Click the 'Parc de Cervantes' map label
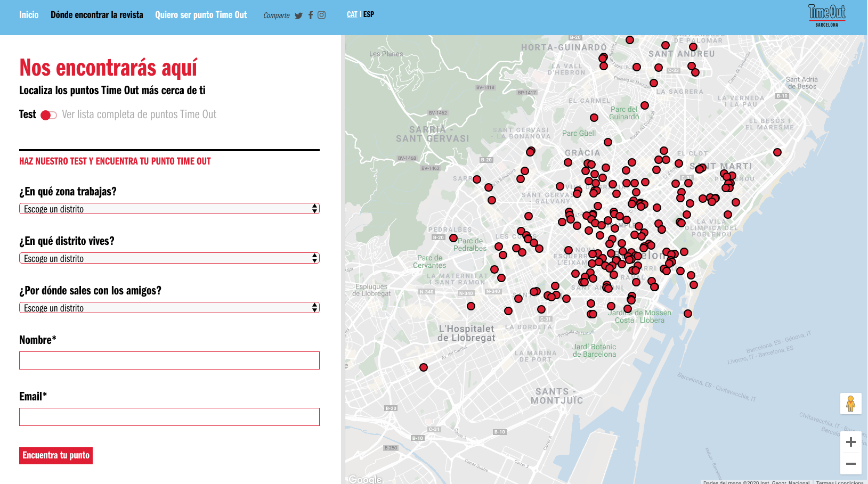 click(x=429, y=261)
